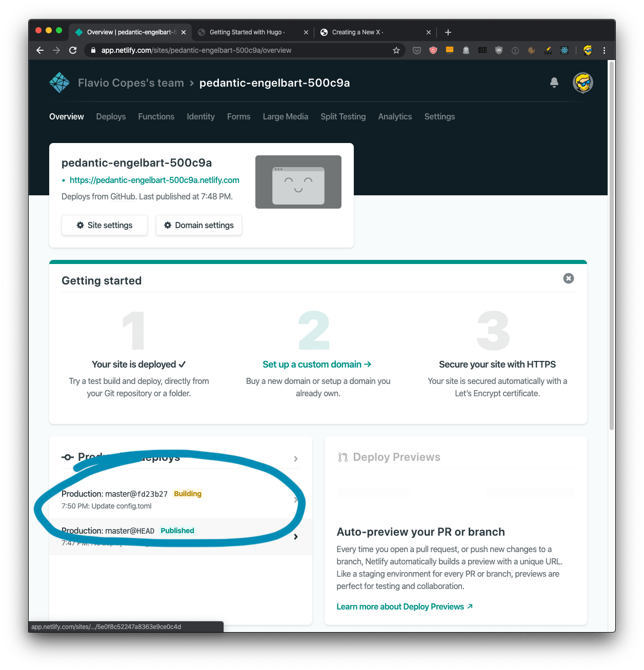
Task: Open the Split Testing tab
Action: 343,116
